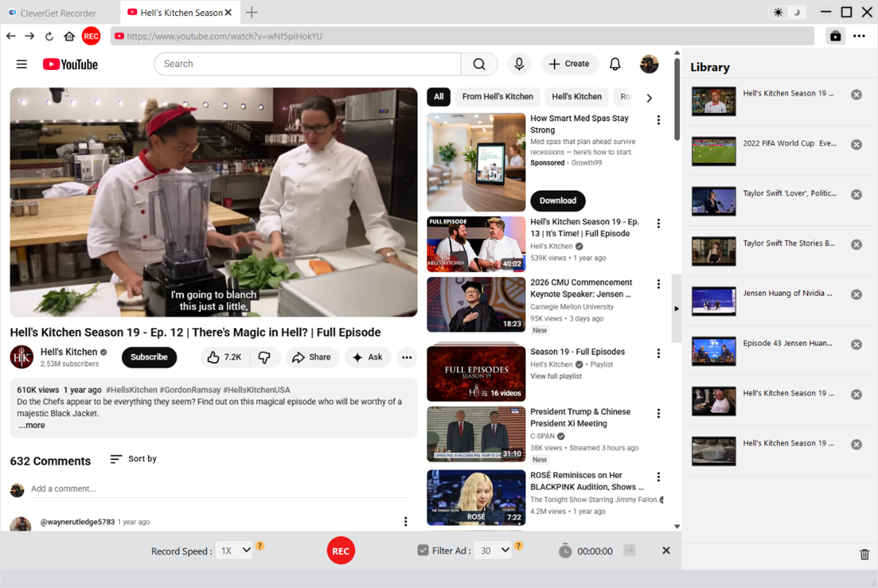
Task: Click View full playlist link
Action: tap(556, 376)
